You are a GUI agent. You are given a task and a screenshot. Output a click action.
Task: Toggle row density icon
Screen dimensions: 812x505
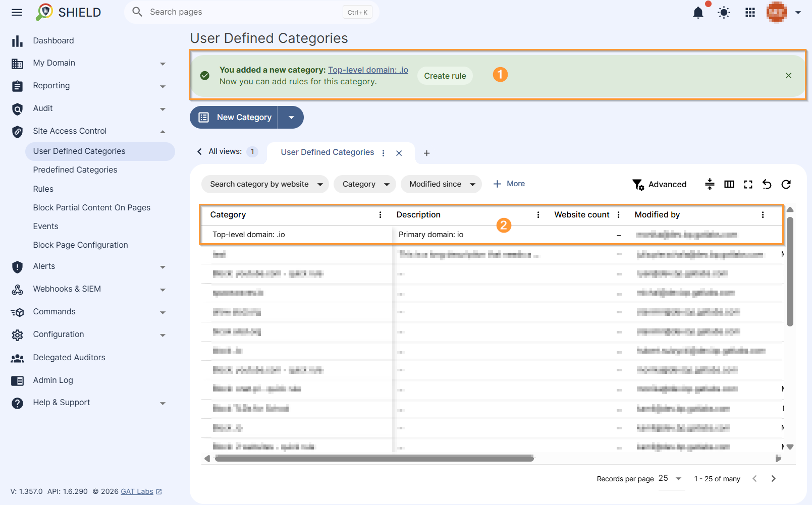click(x=710, y=184)
